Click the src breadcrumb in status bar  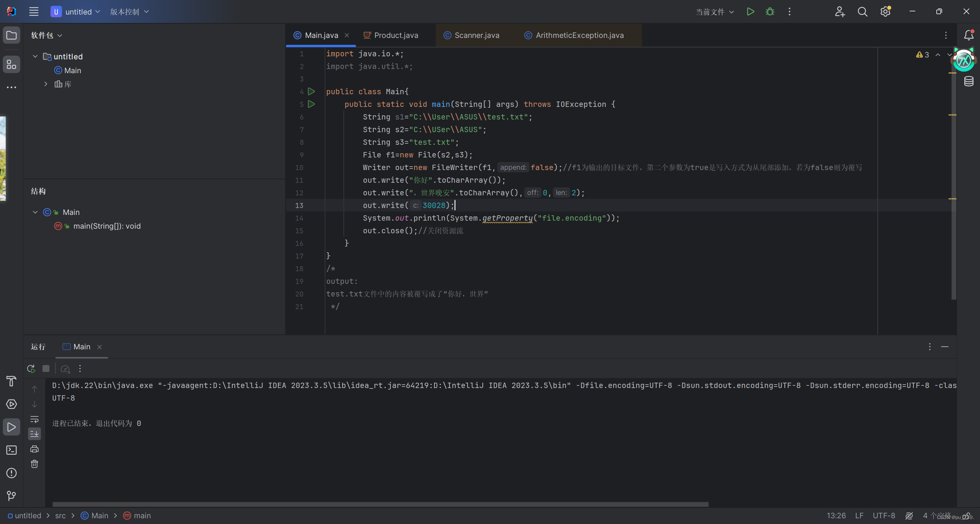click(x=60, y=516)
